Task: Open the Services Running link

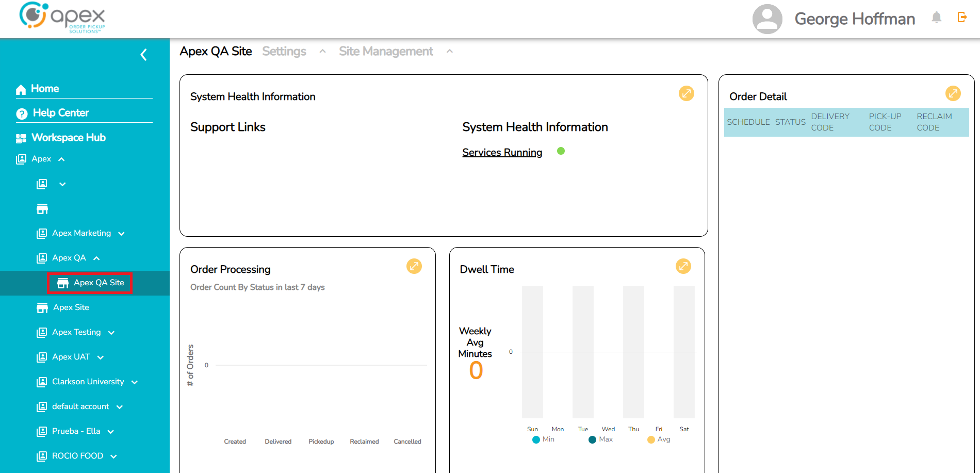Action: [502, 153]
